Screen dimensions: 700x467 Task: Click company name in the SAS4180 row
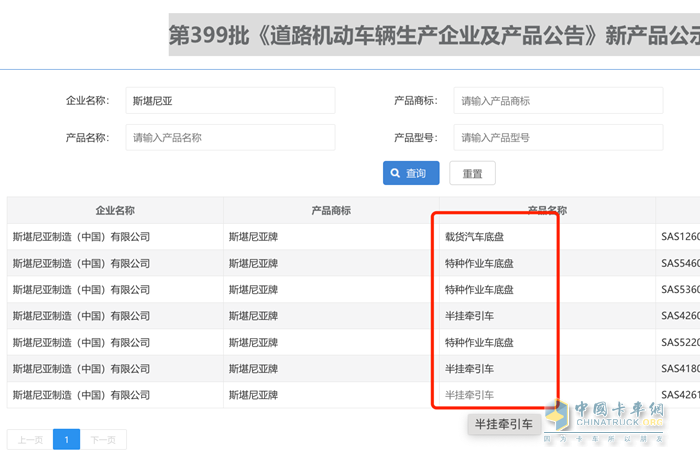pyautogui.click(x=81, y=369)
